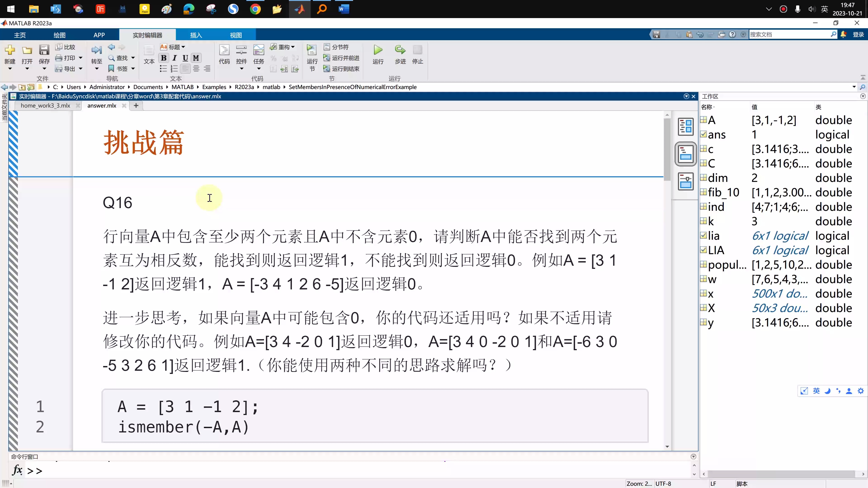Open MATLAB Help with the question mark icon
Screen dimensions: 868x488
pyautogui.click(x=733, y=34)
